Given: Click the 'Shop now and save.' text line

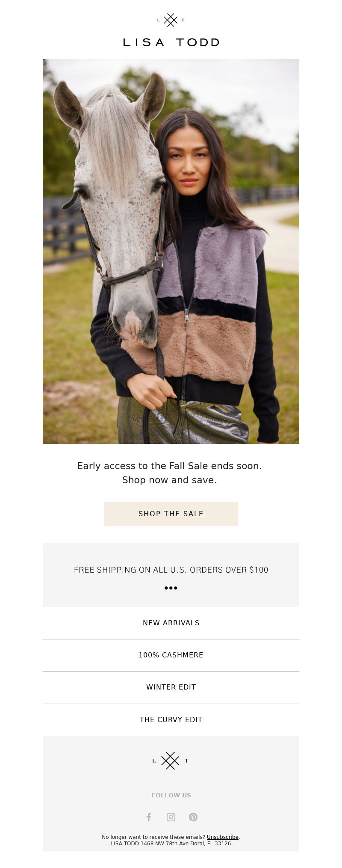Looking at the screenshot, I should click(169, 480).
